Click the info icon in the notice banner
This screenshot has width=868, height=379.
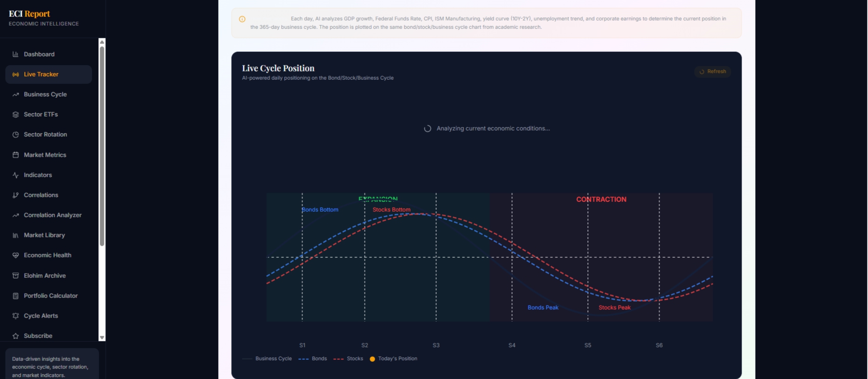click(242, 19)
